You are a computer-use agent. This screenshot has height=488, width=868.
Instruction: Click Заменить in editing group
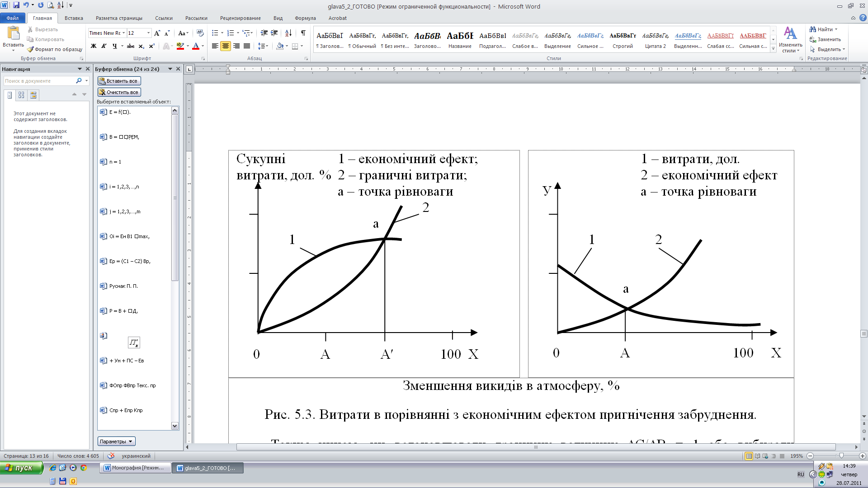pyautogui.click(x=826, y=39)
